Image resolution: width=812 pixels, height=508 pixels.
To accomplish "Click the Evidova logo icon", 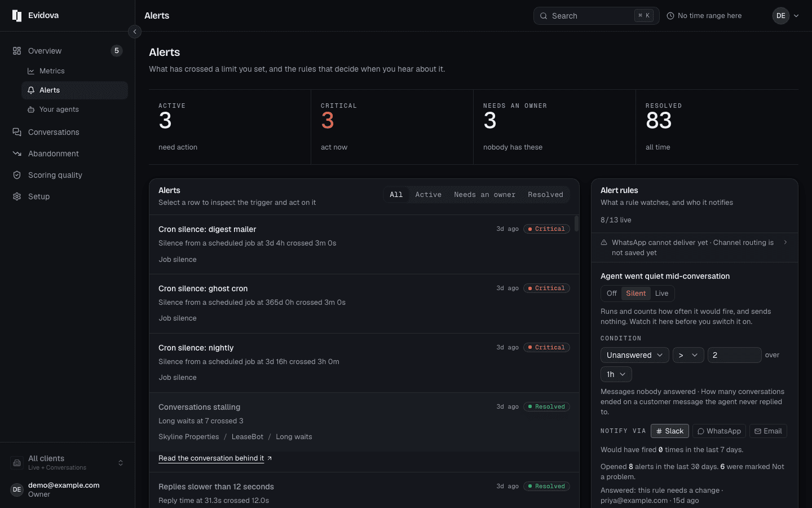I will pos(17,16).
